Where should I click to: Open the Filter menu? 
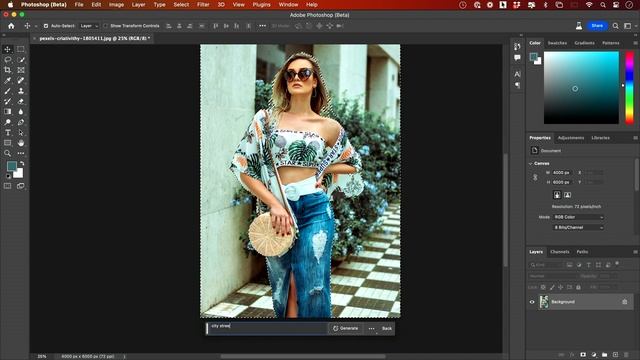pos(203,4)
